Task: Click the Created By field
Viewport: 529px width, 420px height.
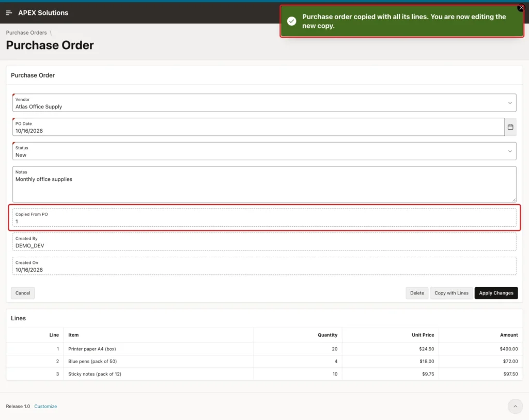Action: (264, 242)
